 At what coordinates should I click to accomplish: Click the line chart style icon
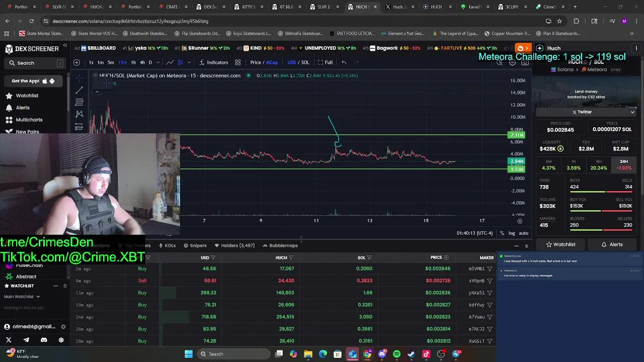coord(170,62)
